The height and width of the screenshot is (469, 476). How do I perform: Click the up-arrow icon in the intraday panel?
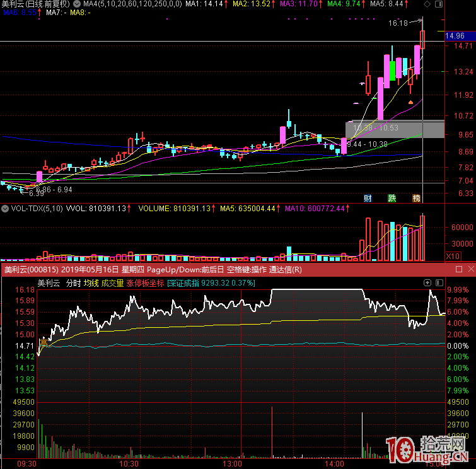(x=427, y=283)
